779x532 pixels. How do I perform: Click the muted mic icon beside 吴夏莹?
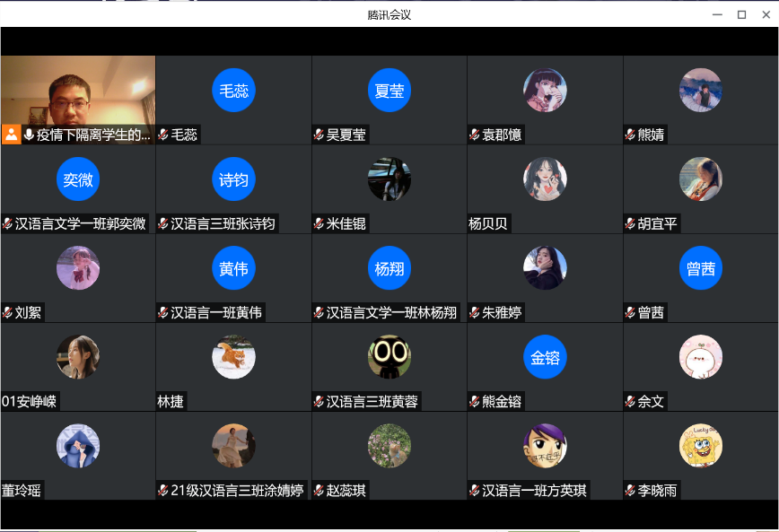click(319, 135)
